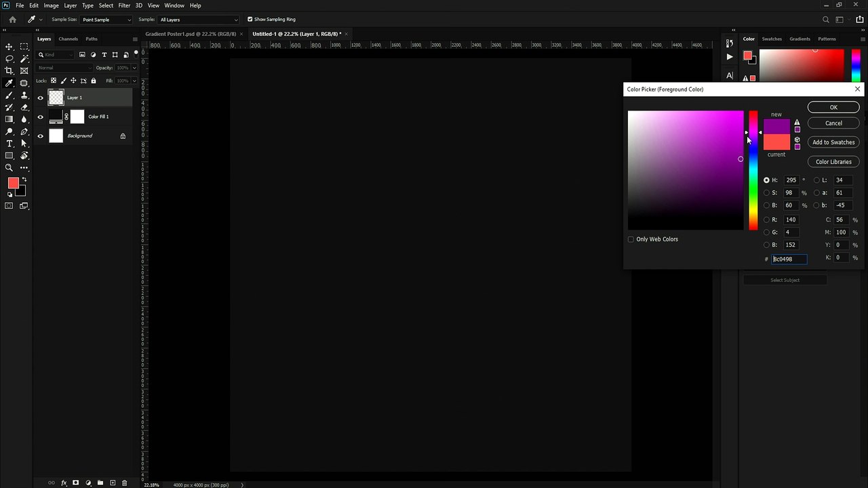Click the lock all padlock icon
This screenshot has height=488, width=868.
[x=94, y=81]
